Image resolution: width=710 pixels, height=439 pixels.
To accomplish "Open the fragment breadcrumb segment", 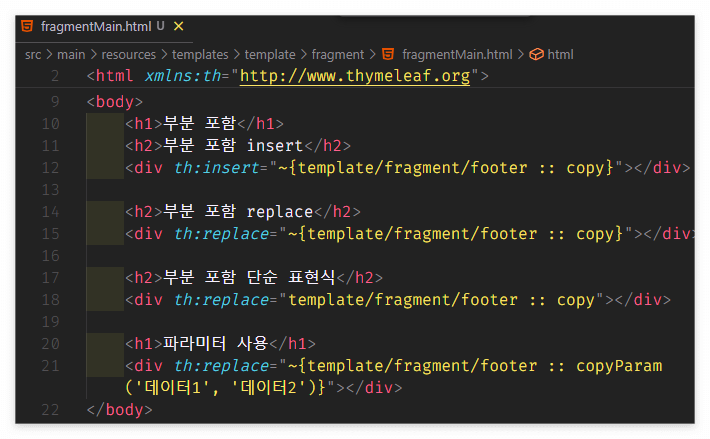I will (338, 55).
